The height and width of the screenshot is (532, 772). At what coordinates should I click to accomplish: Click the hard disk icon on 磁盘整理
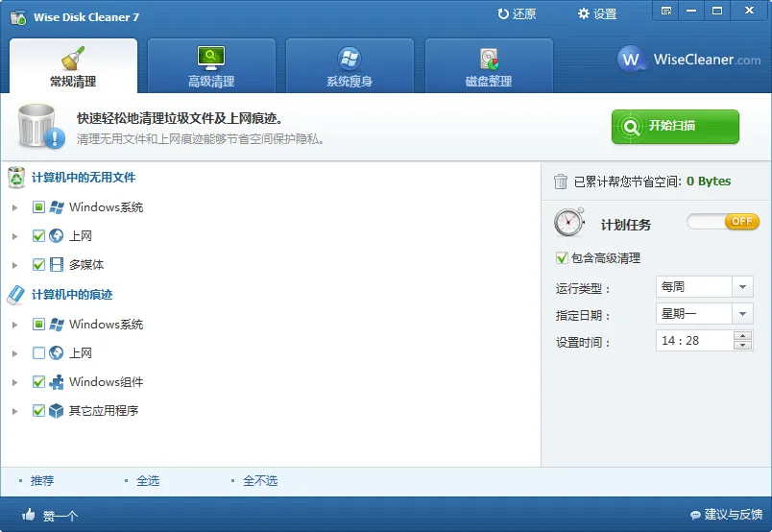coord(490,60)
